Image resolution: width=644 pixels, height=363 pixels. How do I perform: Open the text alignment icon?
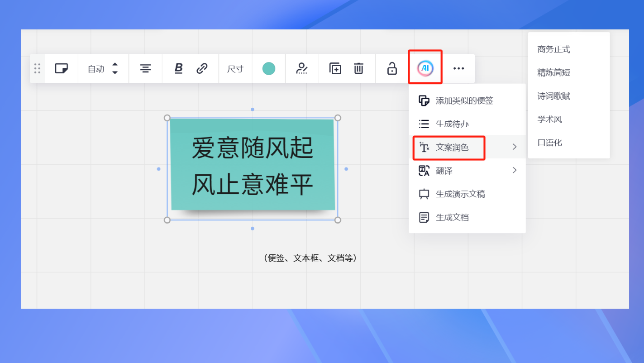click(145, 68)
